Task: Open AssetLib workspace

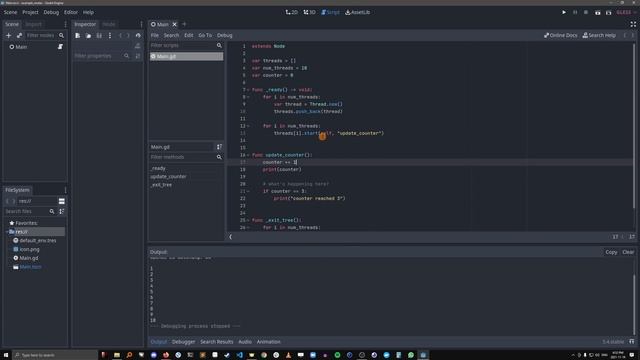Action: coord(358,12)
